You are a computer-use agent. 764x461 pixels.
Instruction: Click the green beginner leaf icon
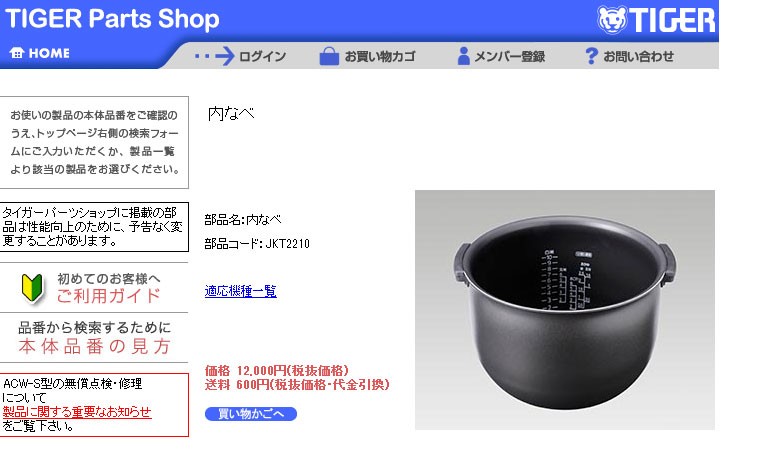tap(32, 288)
